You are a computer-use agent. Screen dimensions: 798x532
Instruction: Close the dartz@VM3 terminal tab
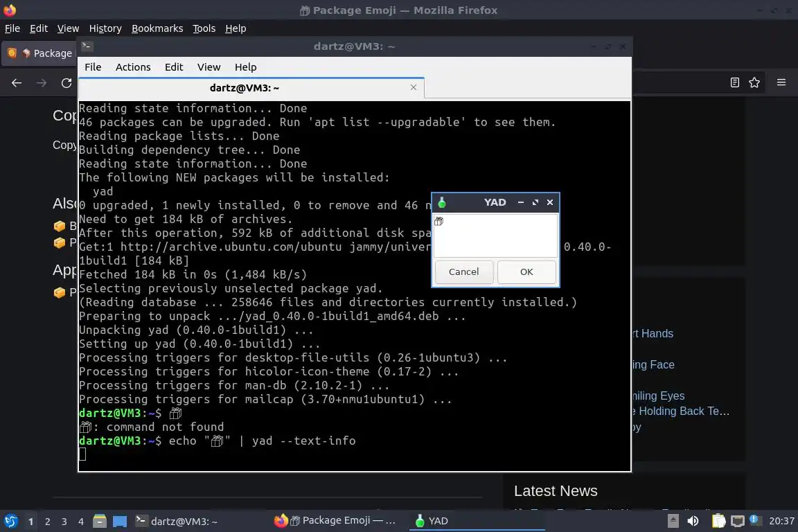pos(414,87)
